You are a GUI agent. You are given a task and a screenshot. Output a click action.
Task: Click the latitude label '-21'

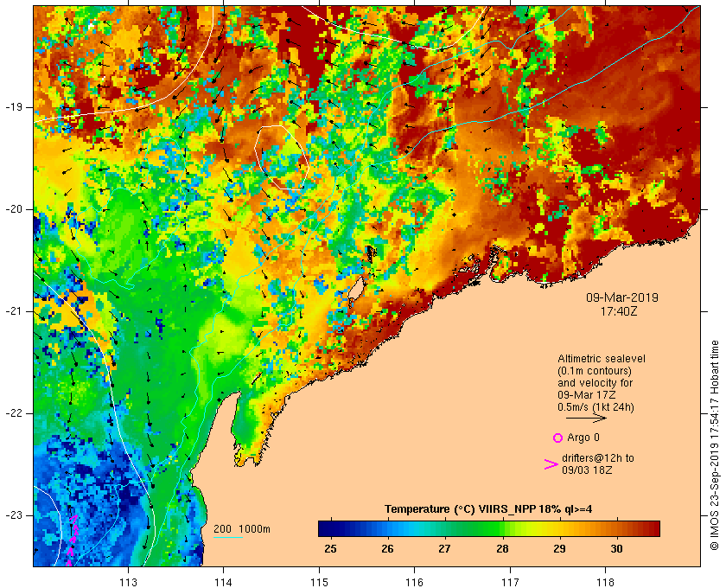coord(13,311)
